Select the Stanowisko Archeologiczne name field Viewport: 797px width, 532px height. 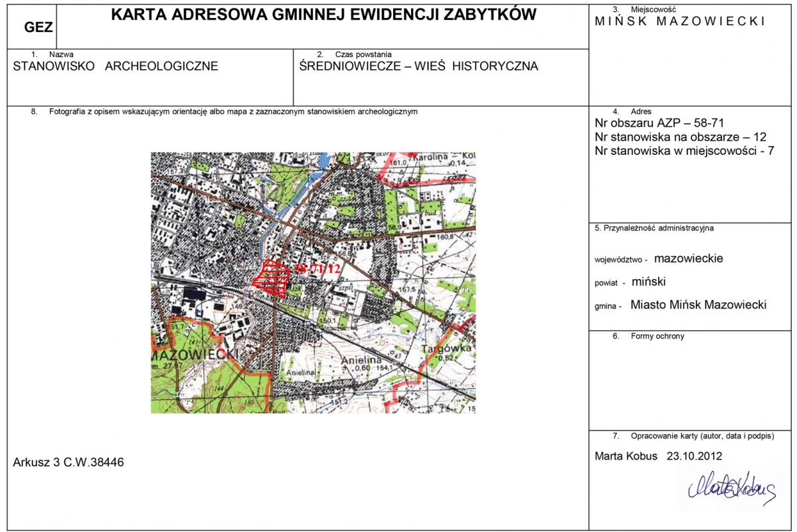(x=116, y=66)
